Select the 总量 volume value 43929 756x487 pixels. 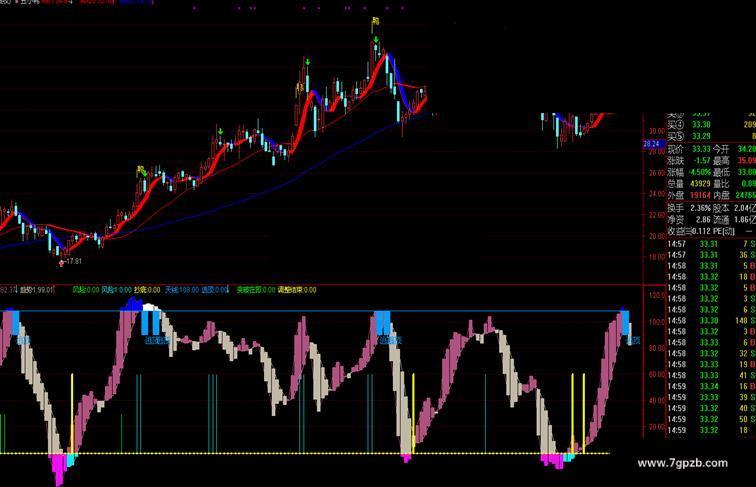(x=701, y=184)
